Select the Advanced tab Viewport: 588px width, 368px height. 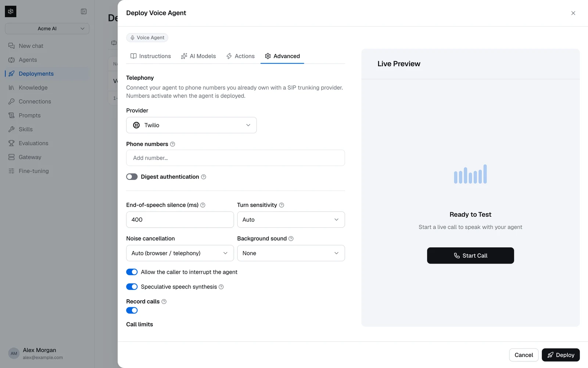[282, 56]
